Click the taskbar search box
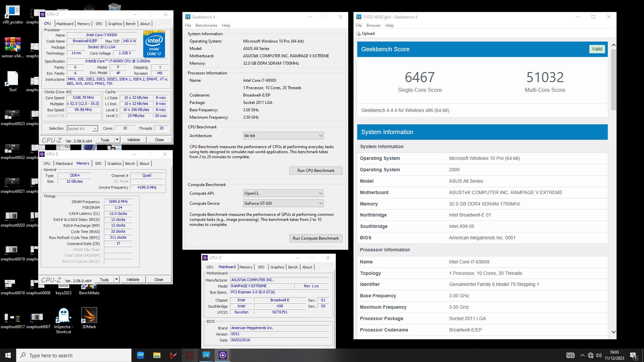644x362 pixels. click(74, 355)
